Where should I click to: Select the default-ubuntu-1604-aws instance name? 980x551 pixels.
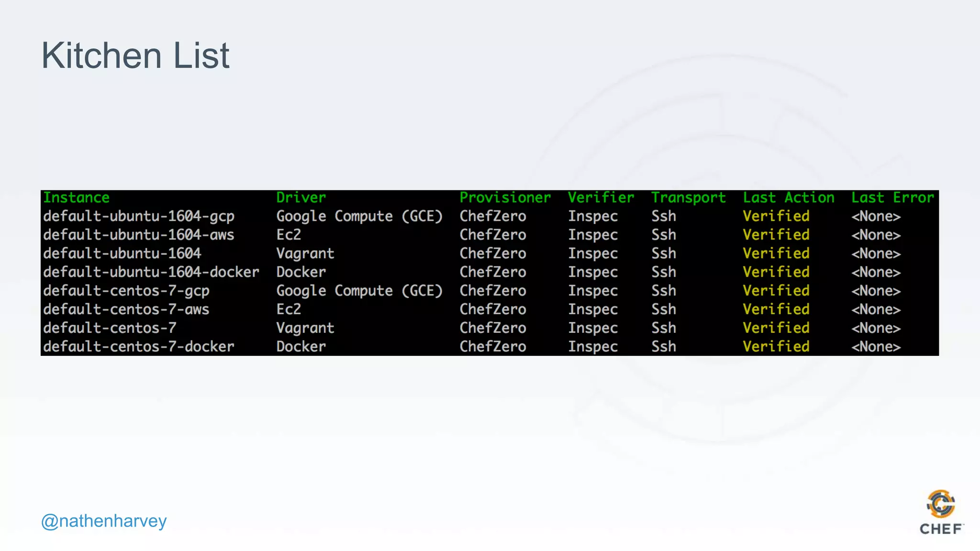[139, 235]
